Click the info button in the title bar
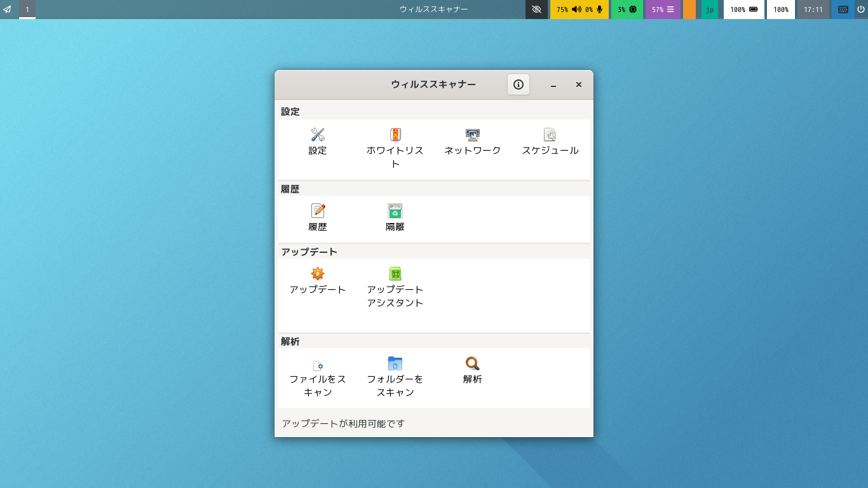The height and width of the screenshot is (488, 868). (x=519, y=85)
